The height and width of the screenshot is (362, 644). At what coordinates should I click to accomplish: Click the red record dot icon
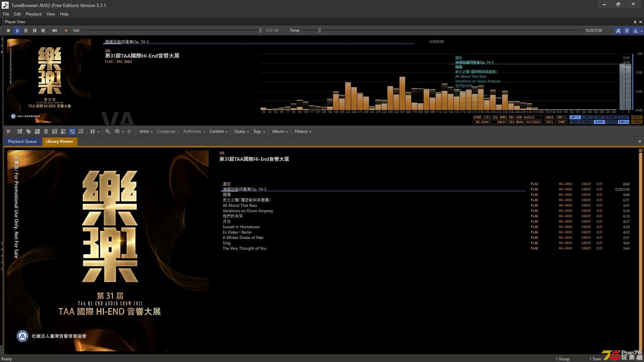pos(66,31)
